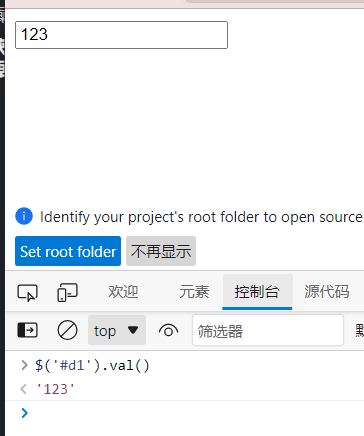This screenshot has height=436, width=364.
Task: Toggle device emulation icon
Action: pyautogui.click(x=67, y=292)
